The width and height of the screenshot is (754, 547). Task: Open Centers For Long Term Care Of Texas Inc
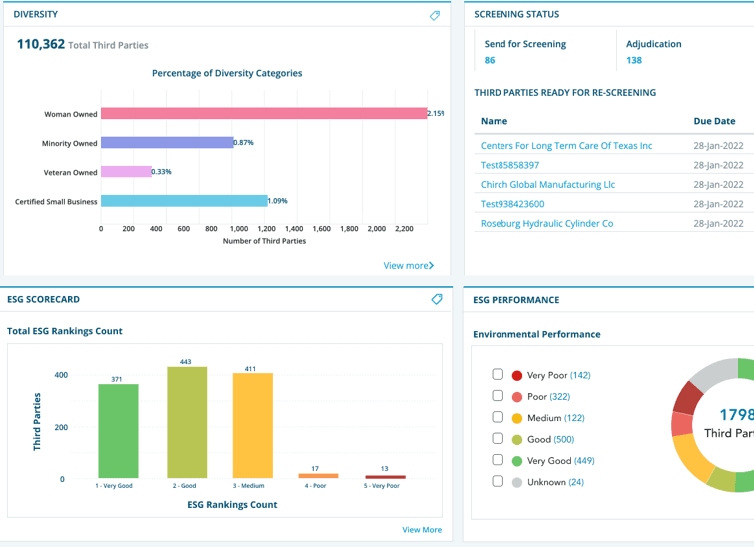point(566,146)
